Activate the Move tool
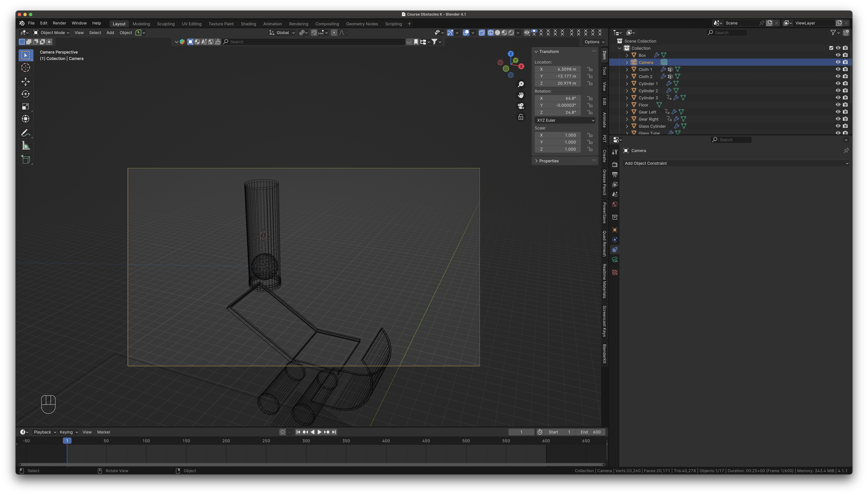This screenshot has height=495, width=868. point(25,82)
